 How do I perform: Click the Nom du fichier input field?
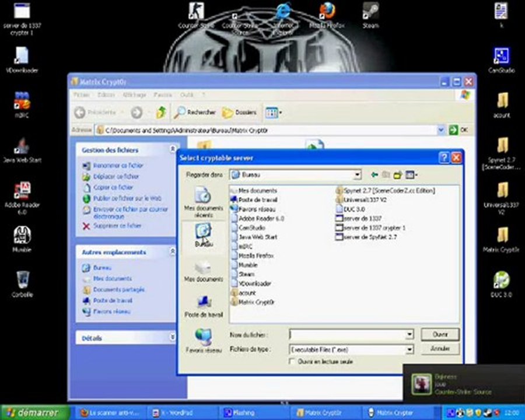pyautogui.click(x=347, y=334)
